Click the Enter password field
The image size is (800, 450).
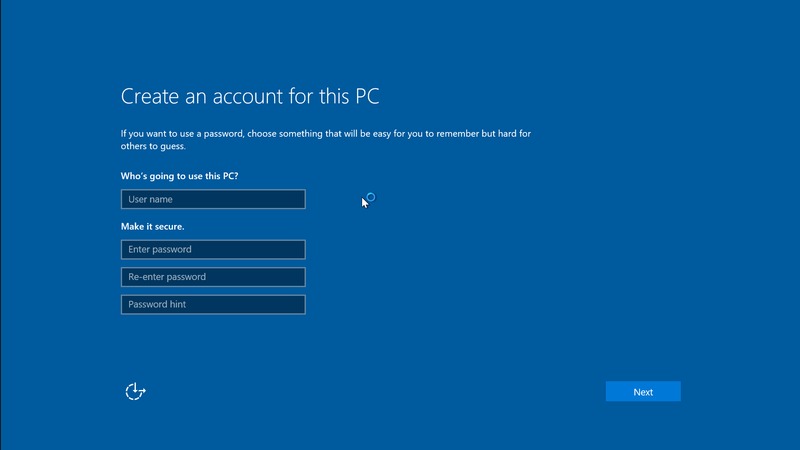click(x=213, y=249)
